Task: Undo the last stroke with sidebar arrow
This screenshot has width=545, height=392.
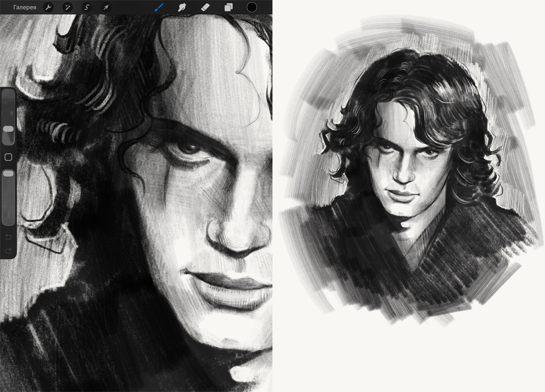Action: tap(8, 237)
